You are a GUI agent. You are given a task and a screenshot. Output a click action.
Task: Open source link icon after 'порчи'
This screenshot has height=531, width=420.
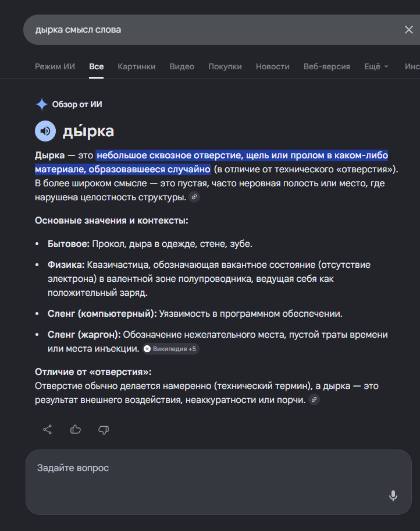[x=314, y=399]
